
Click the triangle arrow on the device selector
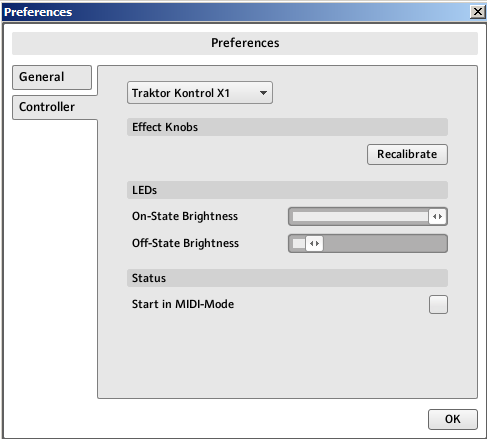pos(263,93)
